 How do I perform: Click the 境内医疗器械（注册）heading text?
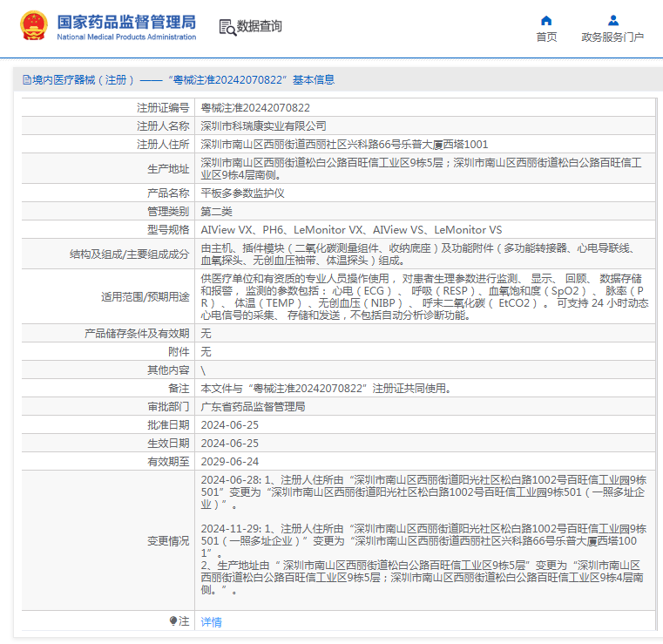click(x=83, y=80)
